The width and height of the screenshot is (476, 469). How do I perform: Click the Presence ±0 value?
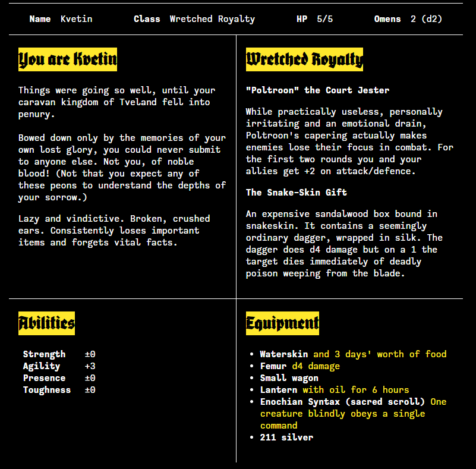pos(90,378)
